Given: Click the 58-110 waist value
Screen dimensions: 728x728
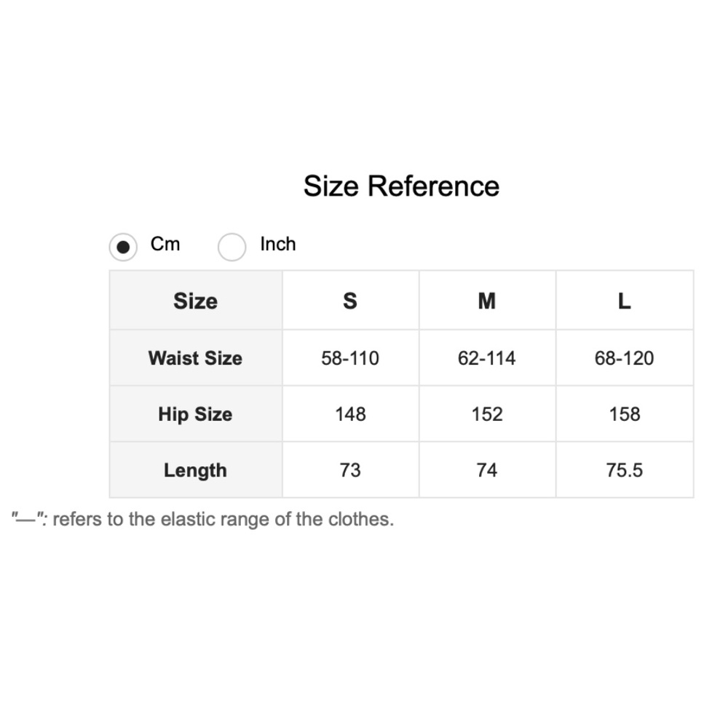Looking at the screenshot, I should (x=350, y=358).
